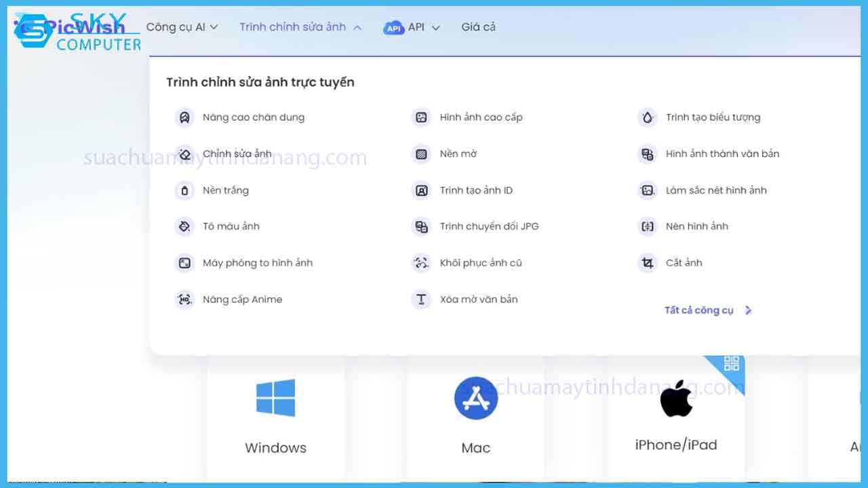Click the Hình ảnh cao cấp icon
The image size is (868, 488).
(421, 117)
